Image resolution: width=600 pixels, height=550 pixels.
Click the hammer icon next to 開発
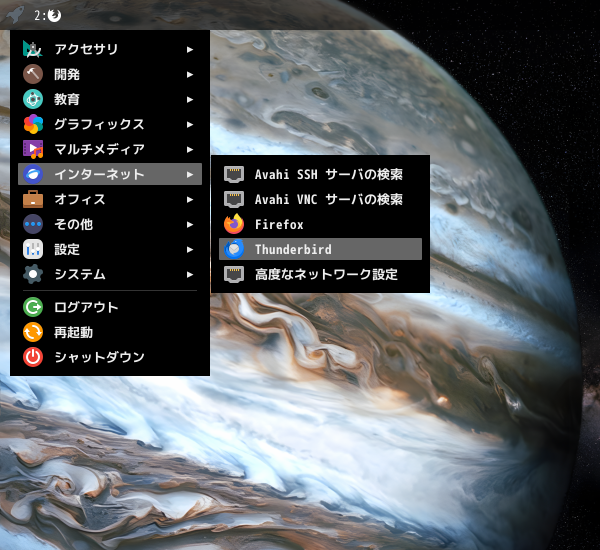click(x=33, y=74)
